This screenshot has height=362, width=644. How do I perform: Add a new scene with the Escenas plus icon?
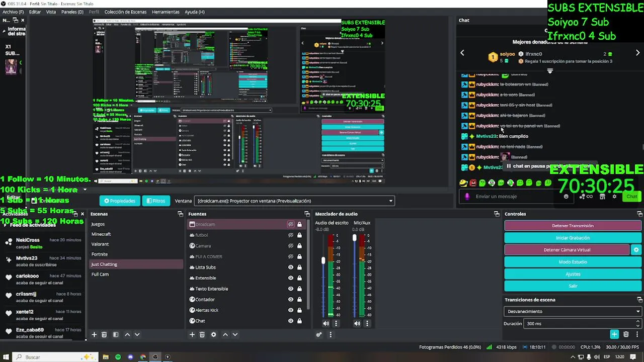pyautogui.click(x=94, y=334)
